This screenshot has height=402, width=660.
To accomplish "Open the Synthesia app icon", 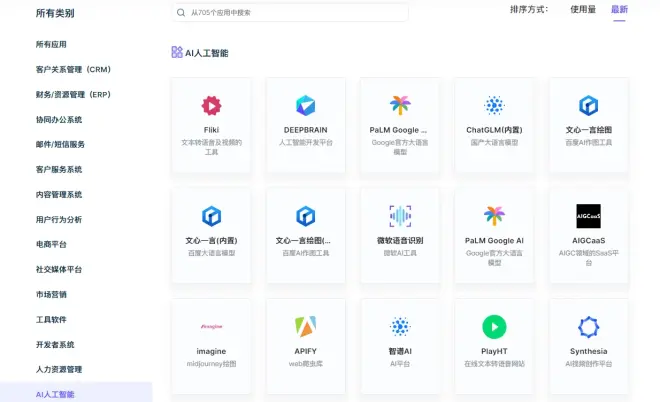I will click(588, 326).
